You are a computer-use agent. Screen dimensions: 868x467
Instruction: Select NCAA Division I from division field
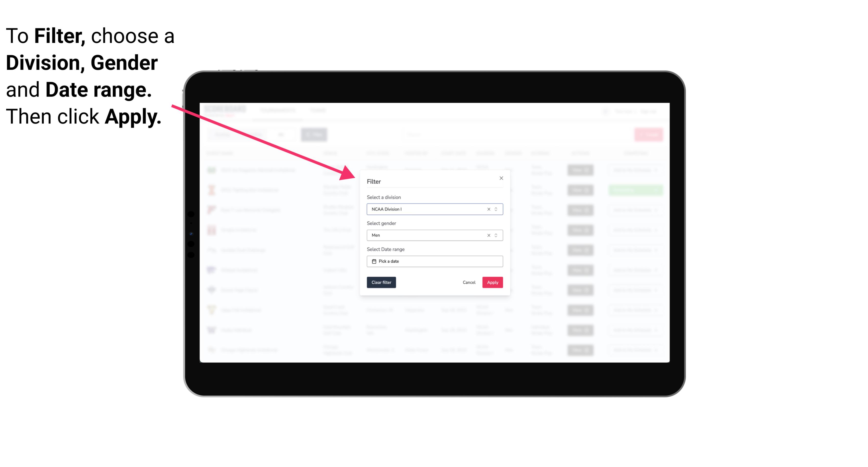434,209
